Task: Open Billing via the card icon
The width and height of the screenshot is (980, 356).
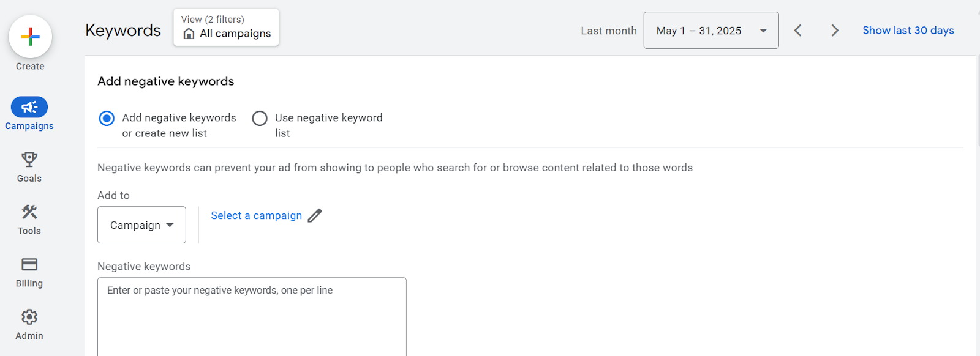Action: (x=29, y=264)
